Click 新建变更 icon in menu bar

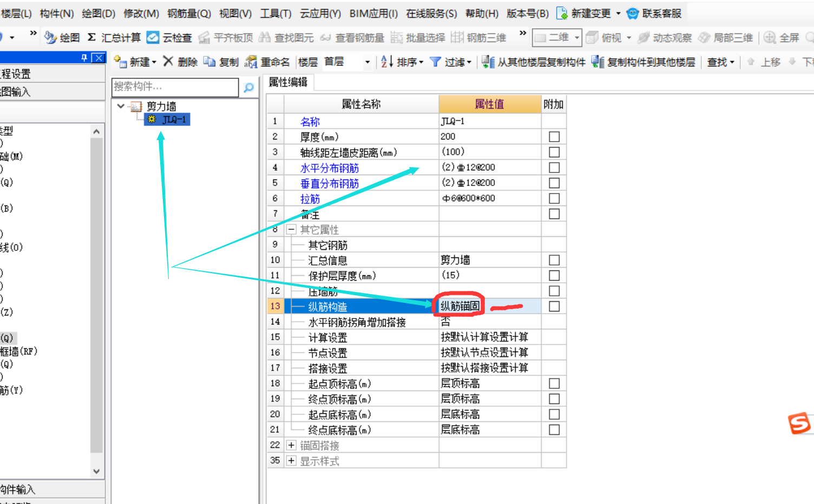[562, 13]
